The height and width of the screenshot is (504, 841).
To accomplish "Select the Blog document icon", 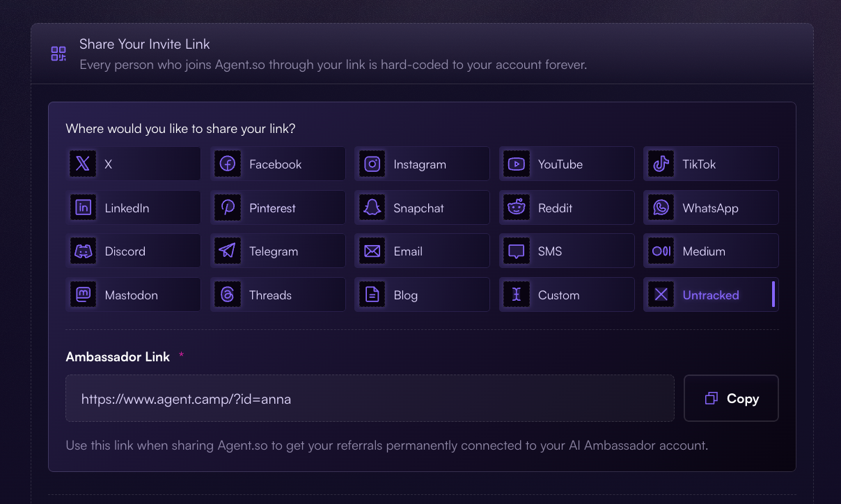I will [x=372, y=295].
